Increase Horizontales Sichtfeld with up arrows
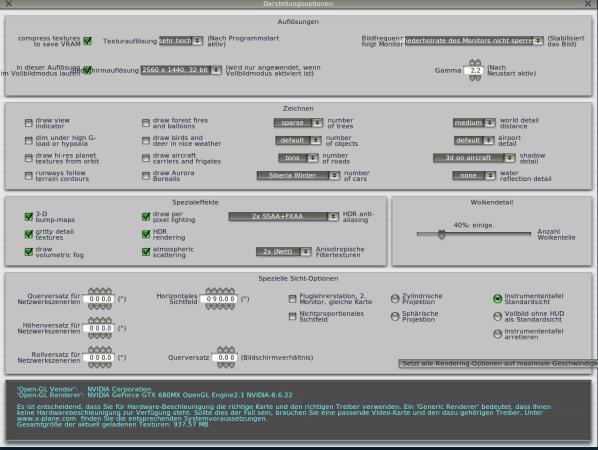The height and width of the screenshot is (450, 598). pyautogui.click(x=220, y=291)
